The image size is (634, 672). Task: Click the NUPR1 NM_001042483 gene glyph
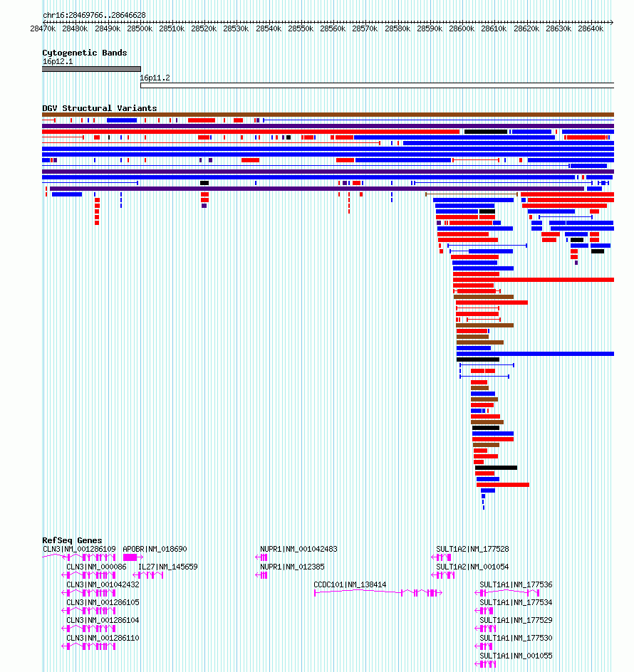[x=261, y=557]
